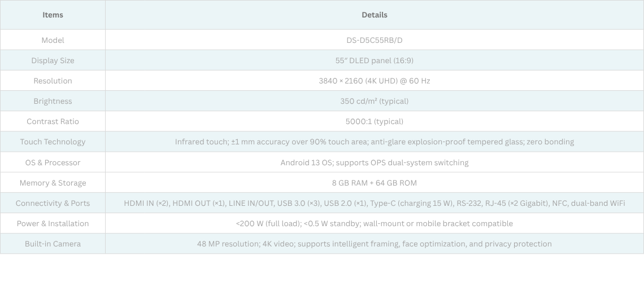Click the Infrared touch description text

(x=375, y=142)
